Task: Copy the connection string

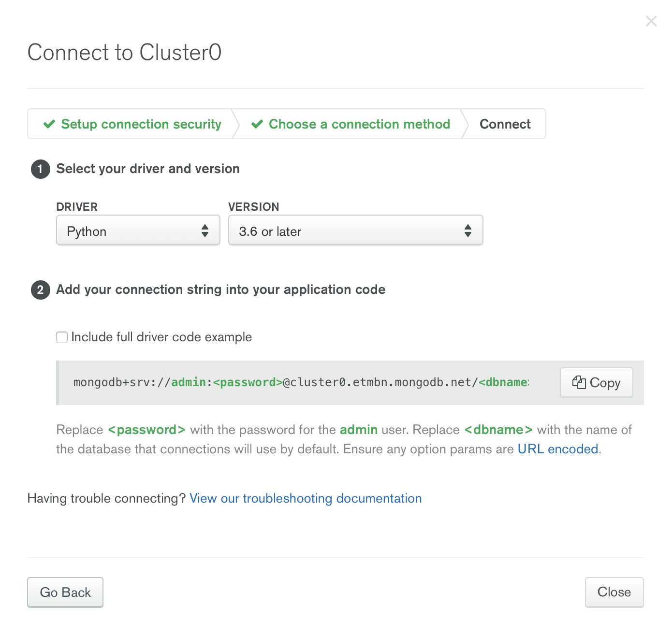Action: [x=596, y=383]
